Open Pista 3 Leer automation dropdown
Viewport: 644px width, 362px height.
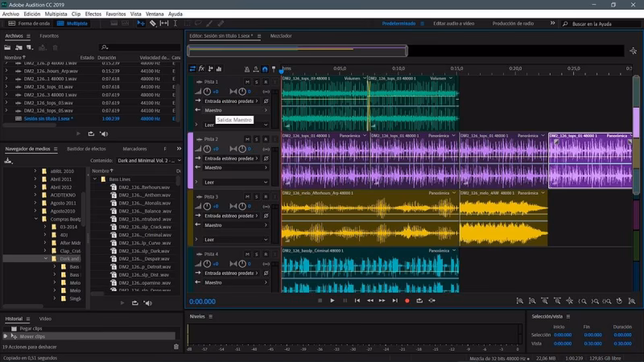[x=236, y=239]
